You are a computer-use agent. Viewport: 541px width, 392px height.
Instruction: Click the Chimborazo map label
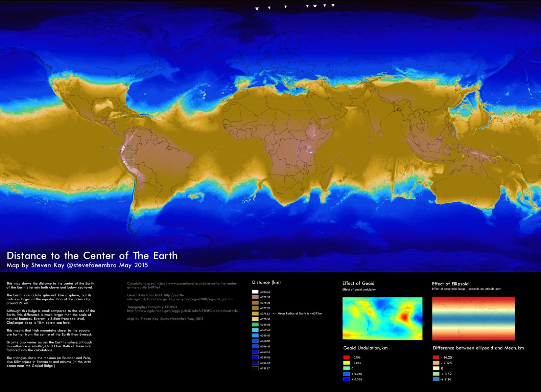point(114,147)
